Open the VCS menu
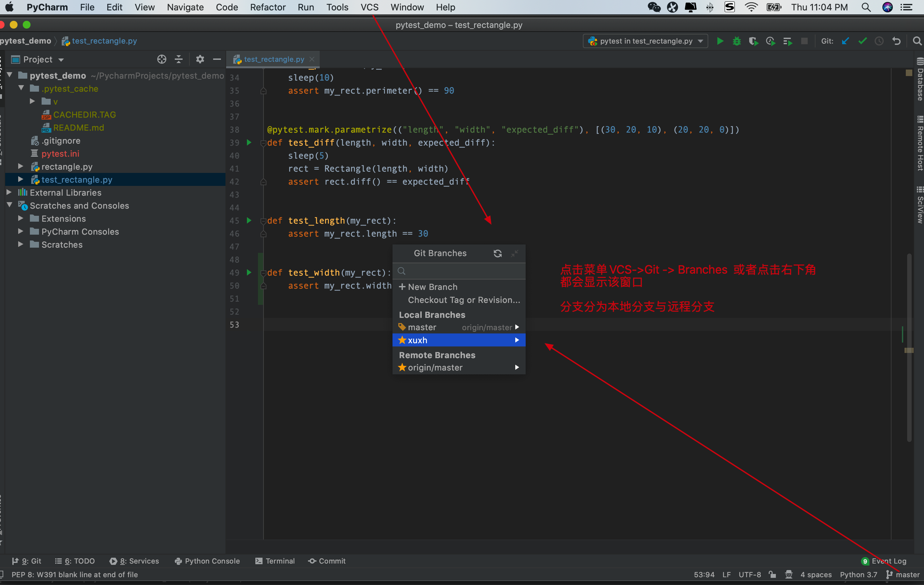The height and width of the screenshot is (585, 924). 369,7
